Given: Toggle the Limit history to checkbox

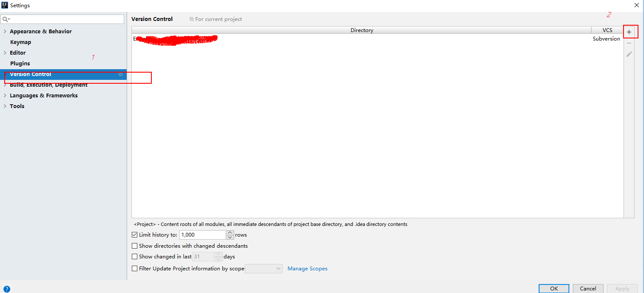Looking at the screenshot, I should point(135,235).
